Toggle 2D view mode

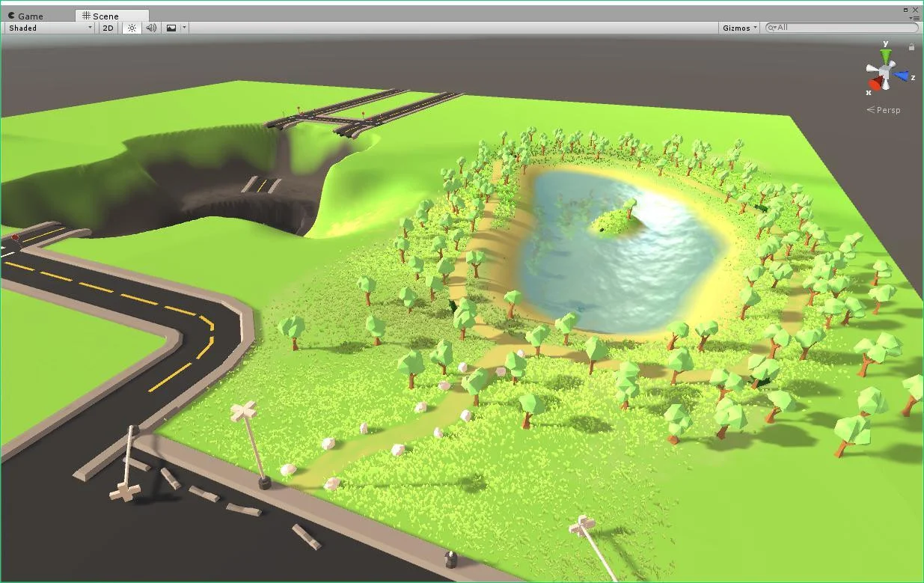(x=108, y=28)
